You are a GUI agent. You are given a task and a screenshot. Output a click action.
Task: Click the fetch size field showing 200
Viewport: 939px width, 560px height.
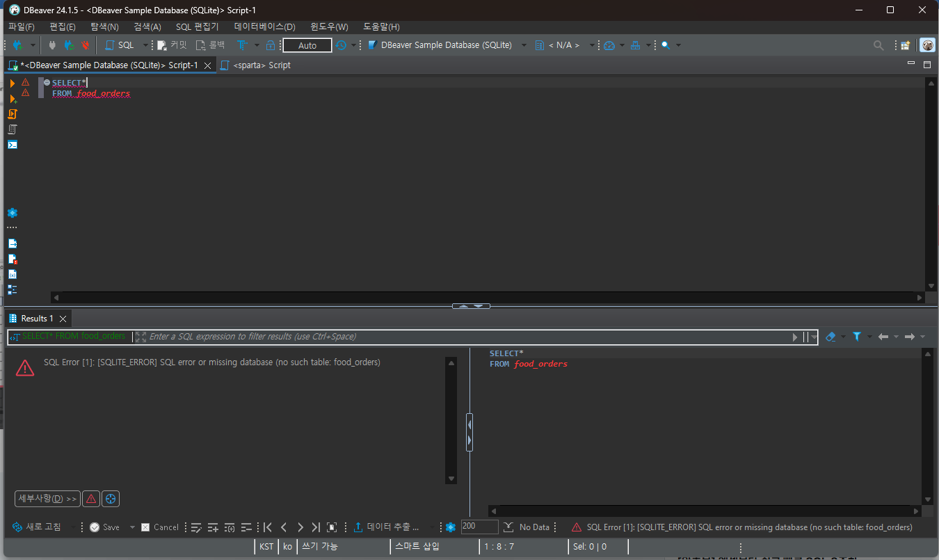479,527
